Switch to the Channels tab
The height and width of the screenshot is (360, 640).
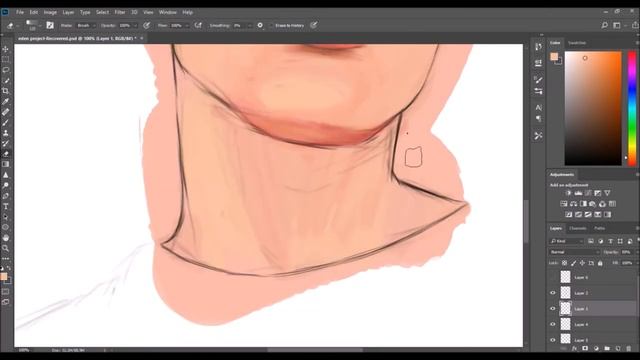[x=578, y=229]
